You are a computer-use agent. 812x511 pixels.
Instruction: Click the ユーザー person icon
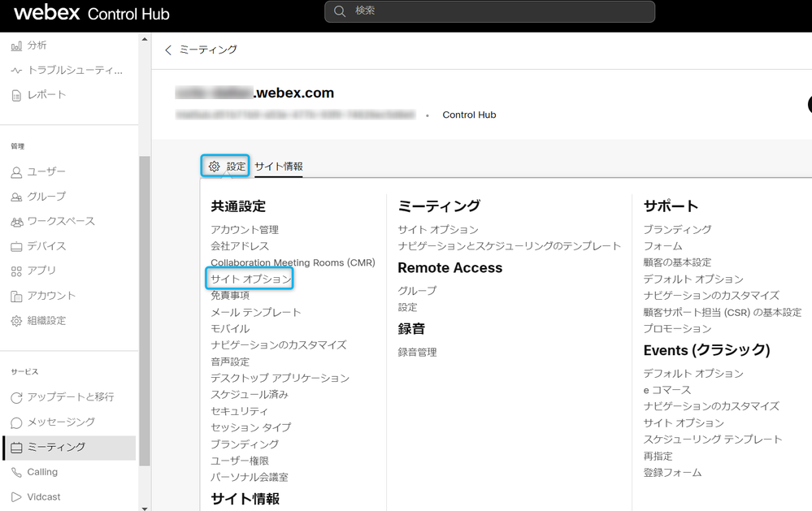tap(16, 172)
